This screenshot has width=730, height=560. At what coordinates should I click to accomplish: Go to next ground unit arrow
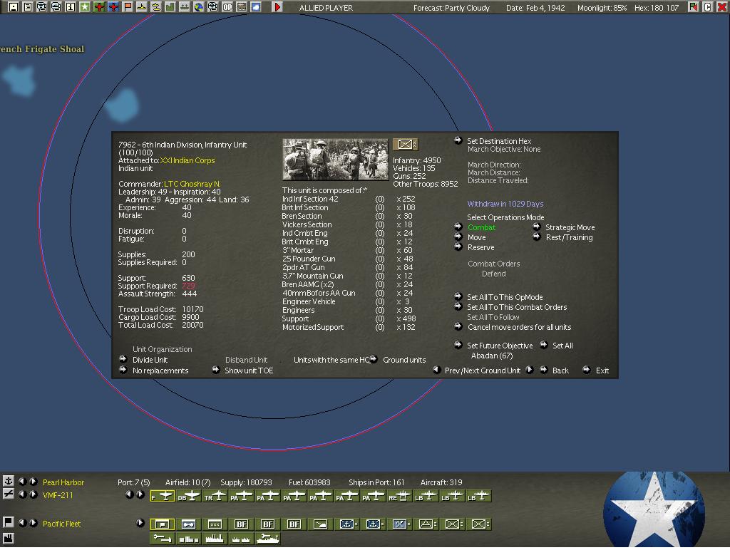pos(530,370)
